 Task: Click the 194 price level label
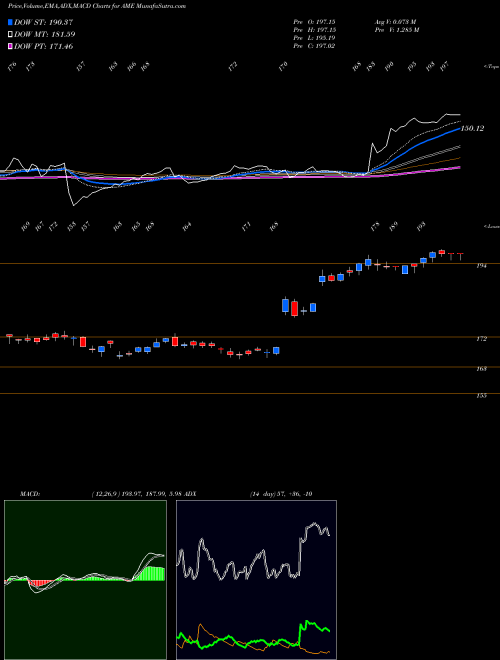[x=482, y=266]
